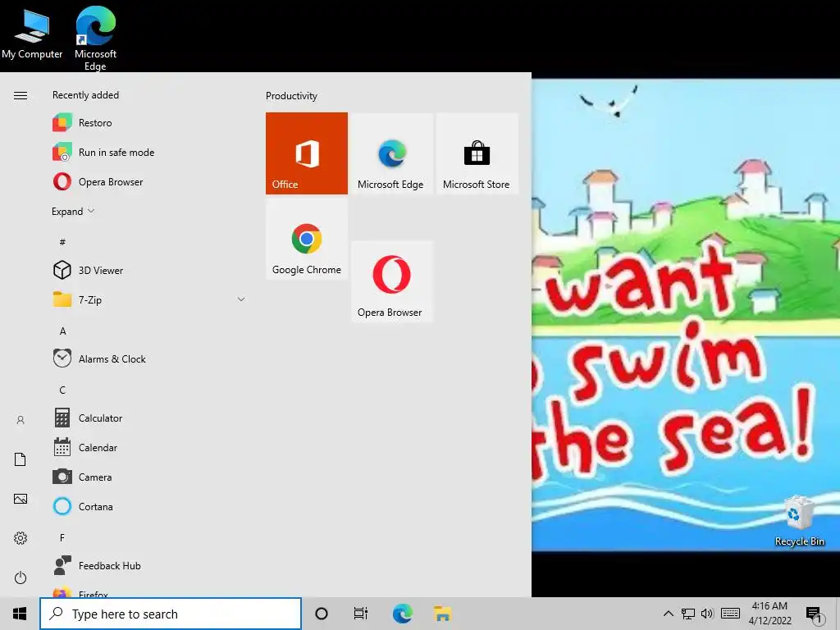840x630 pixels.
Task: Click the 'A' letter group header
Action: (62, 331)
